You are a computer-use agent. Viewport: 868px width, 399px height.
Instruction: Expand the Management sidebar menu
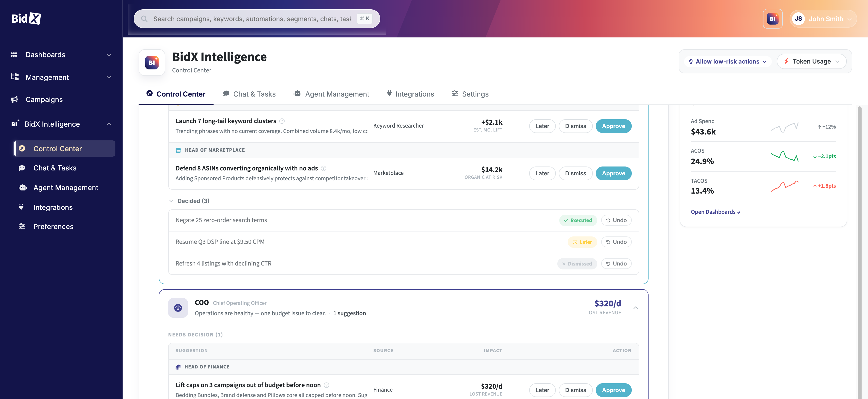point(109,77)
